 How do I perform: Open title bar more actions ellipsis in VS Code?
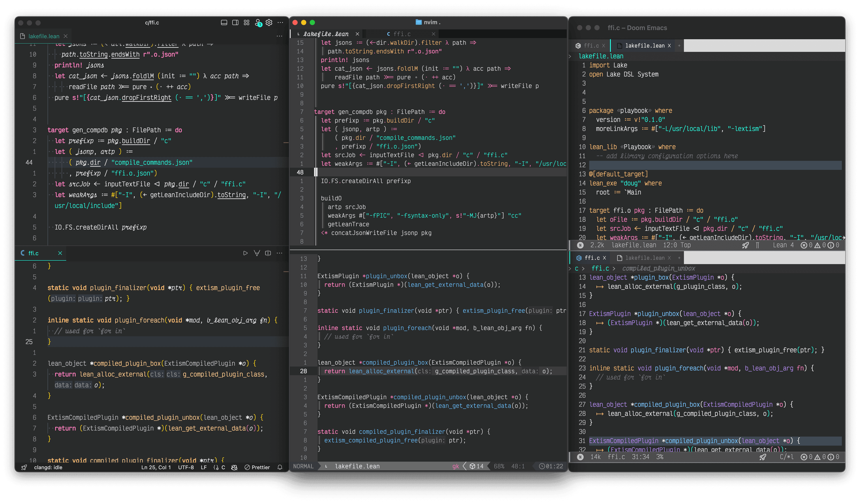280,22
